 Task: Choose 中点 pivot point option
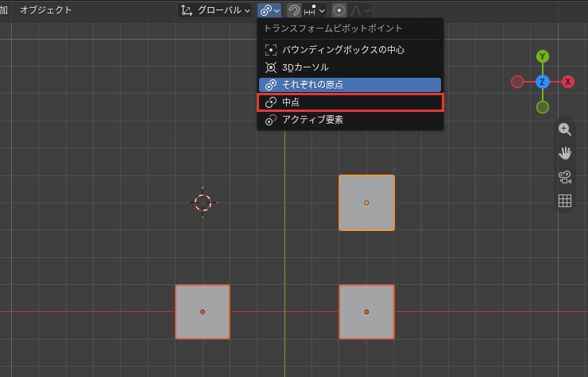pyautogui.click(x=350, y=102)
